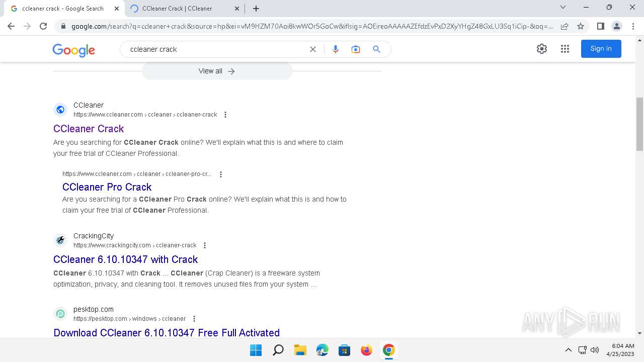The image size is (644, 362).
Task: Click CCleaner site favicon
Action: click(x=60, y=110)
